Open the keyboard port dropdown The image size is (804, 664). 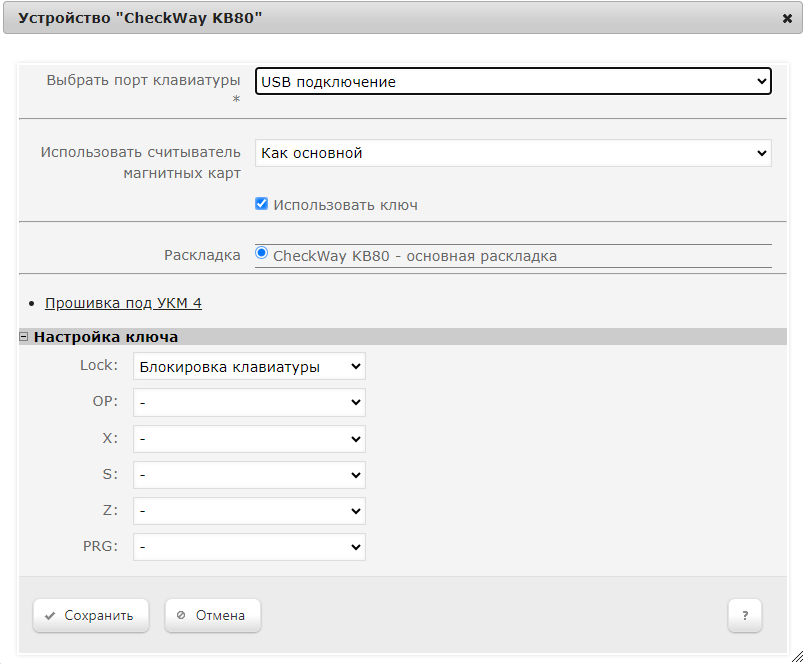point(513,82)
